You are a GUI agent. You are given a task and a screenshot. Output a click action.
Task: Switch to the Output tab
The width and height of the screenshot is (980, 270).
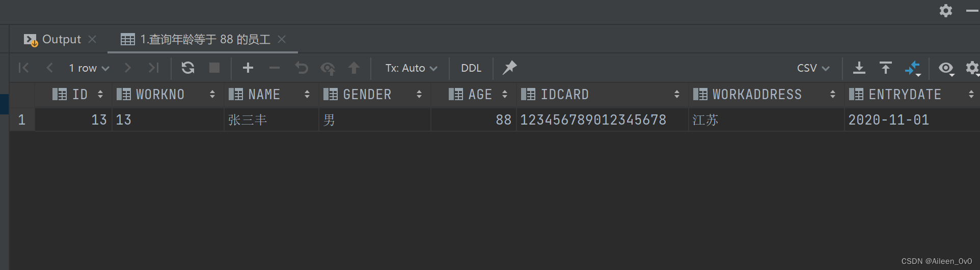click(61, 39)
